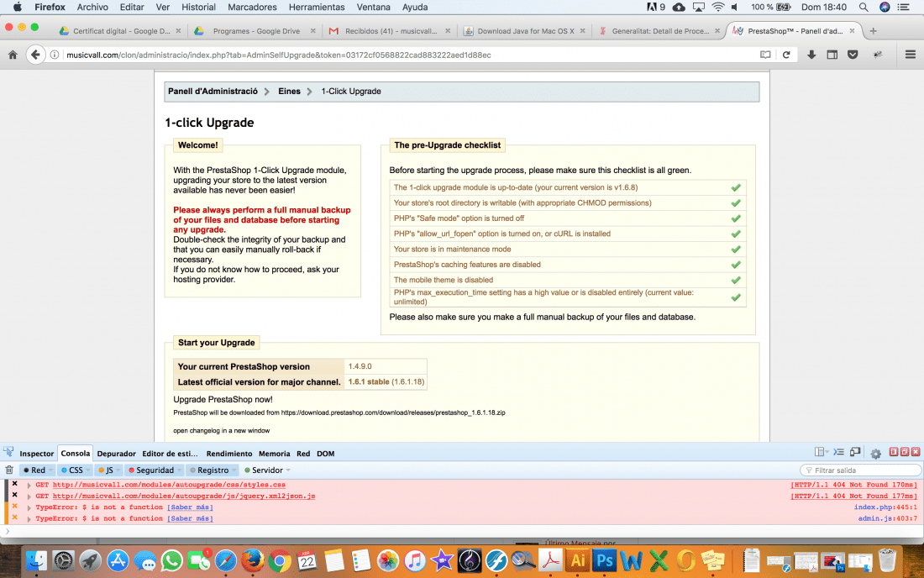Open jquery.xml2json.js URL in console
The height and width of the screenshot is (578, 924).
click(x=184, y=497)
